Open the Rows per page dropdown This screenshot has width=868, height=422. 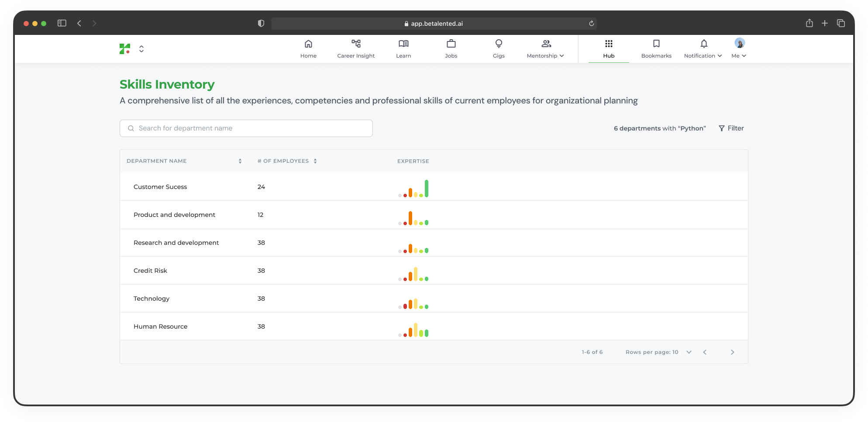tap(658, 352)
